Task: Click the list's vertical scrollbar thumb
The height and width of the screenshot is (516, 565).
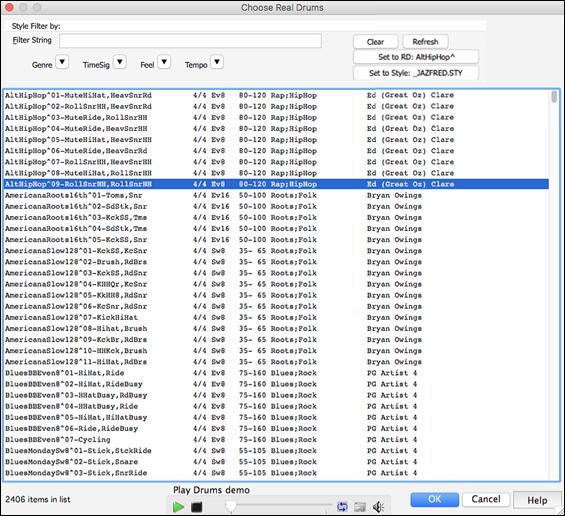Action: pyautogui.click(x=554, y=97)
